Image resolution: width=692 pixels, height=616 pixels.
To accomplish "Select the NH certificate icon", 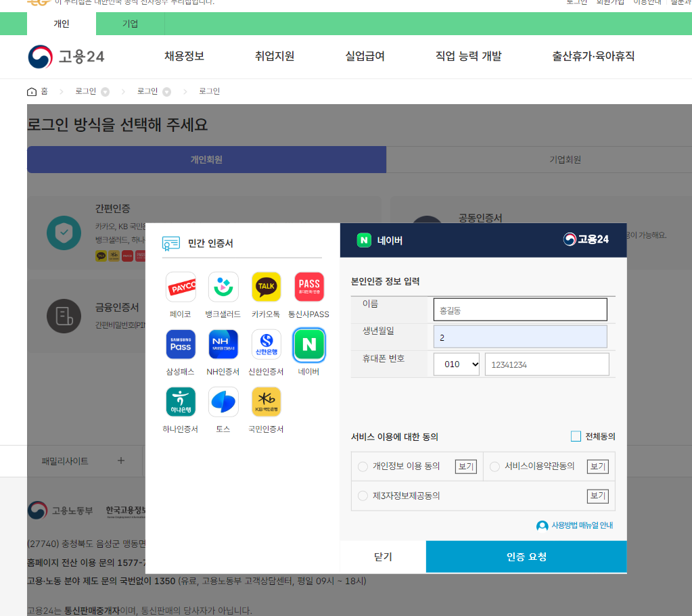I will (x=223, y=344).
